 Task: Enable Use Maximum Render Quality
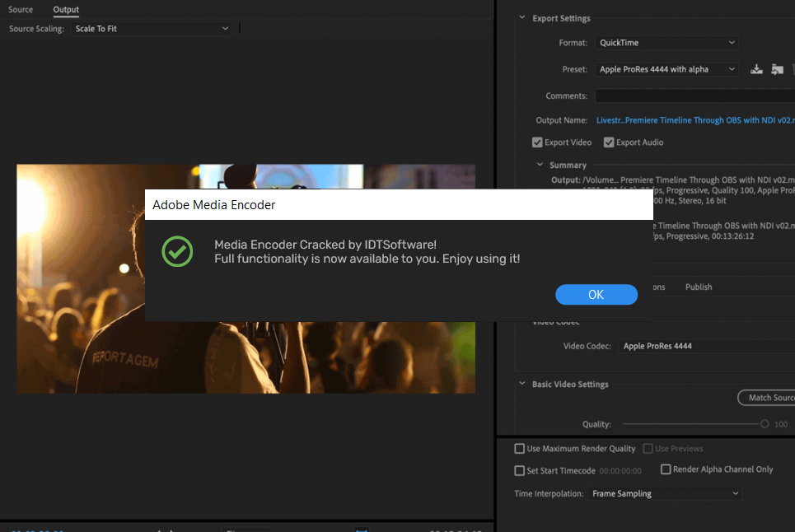(519, 448)
